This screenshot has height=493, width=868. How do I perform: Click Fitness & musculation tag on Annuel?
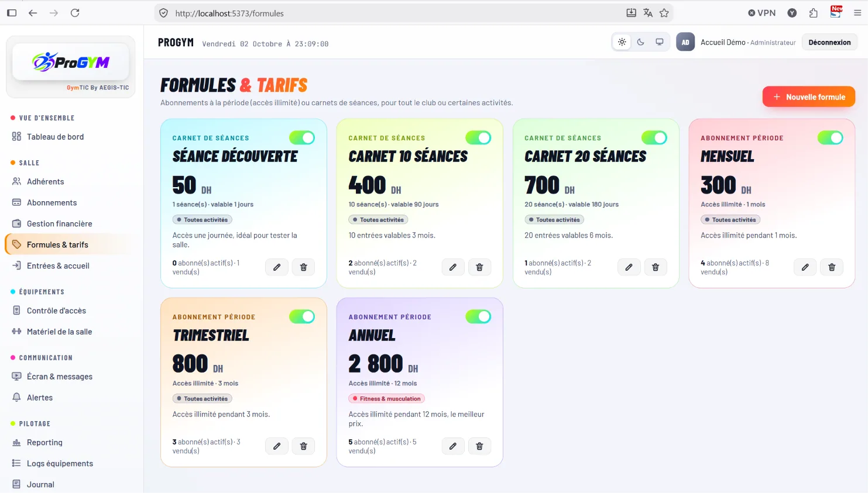coord(387,399)
